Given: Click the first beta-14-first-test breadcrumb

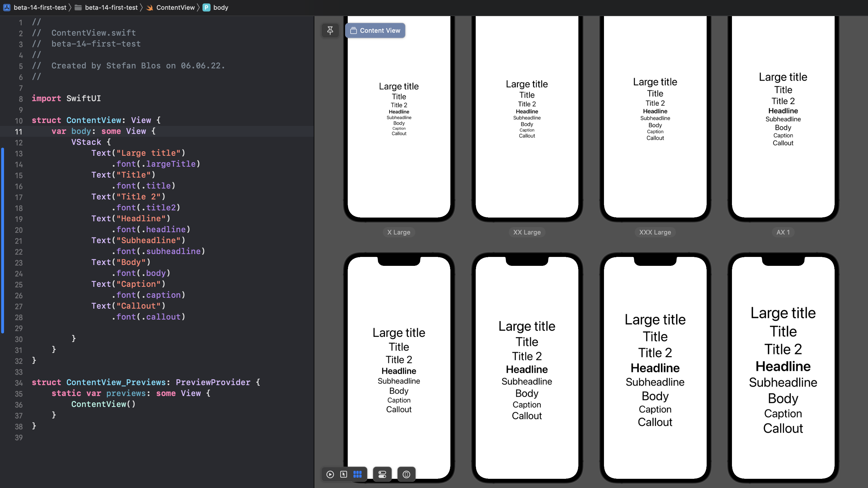Looking at the screenshot, I should click(41, 7).
